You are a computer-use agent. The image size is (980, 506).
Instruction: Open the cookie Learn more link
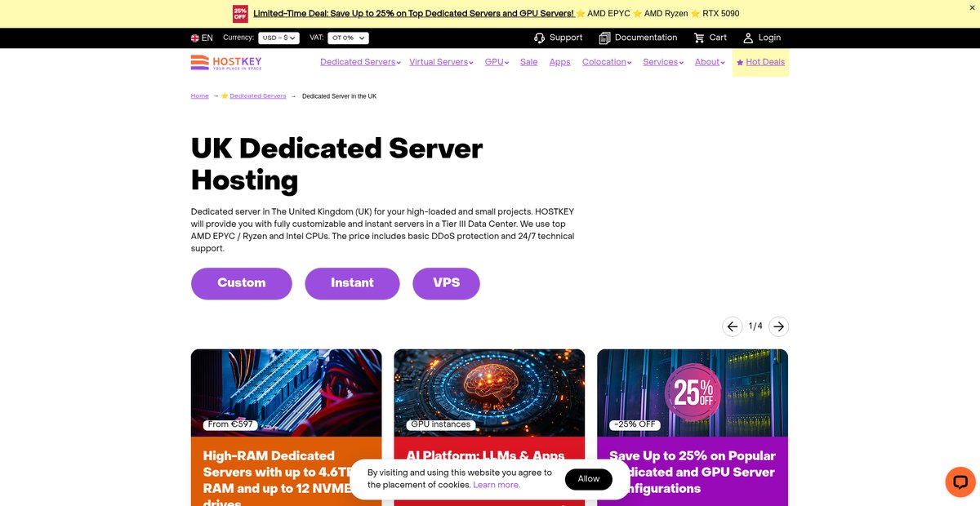pyautogui.click(x=497, y=485)
